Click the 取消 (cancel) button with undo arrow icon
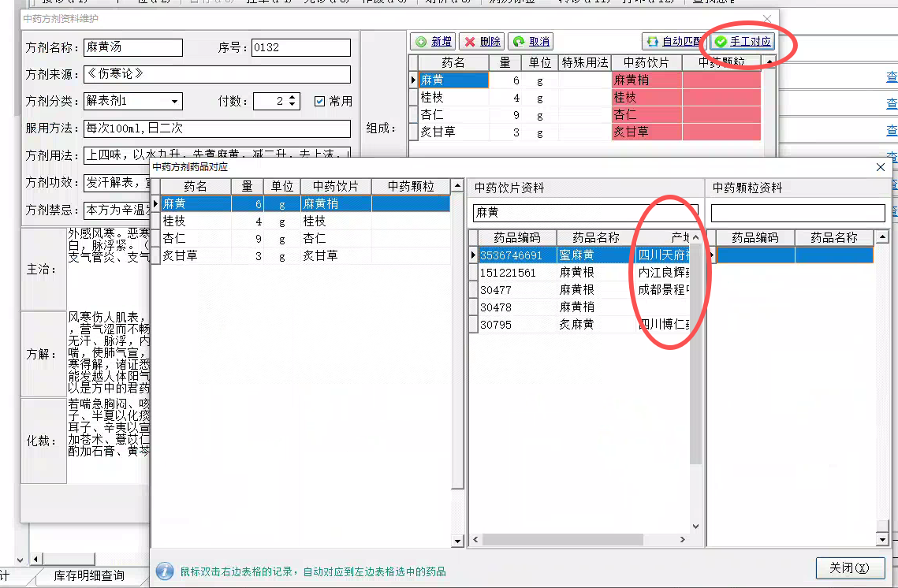Viewport: 898px width, 588px height. click(531, 42)
